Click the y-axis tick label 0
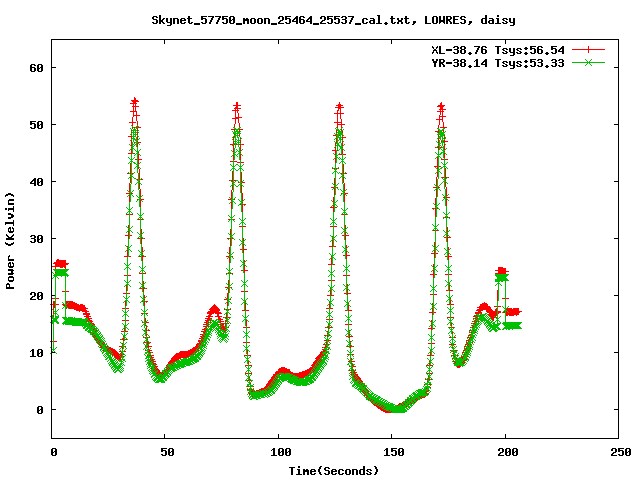This screenshot has width=640, height=480. click(40, 410)
